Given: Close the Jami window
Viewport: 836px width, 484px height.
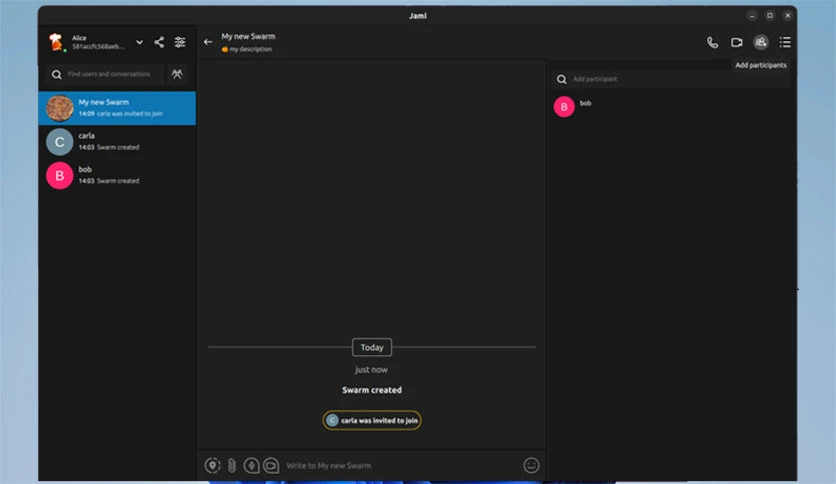Looking at the screenshot, I should pyautogui.click(x=787, y=15).
